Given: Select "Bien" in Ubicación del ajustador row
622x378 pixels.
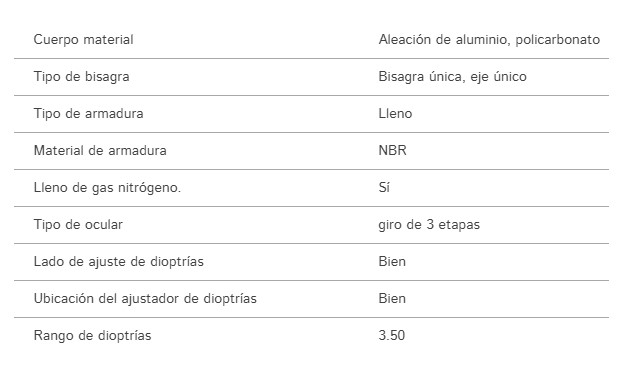Looking at the screenshot, I should click(392, 298).
